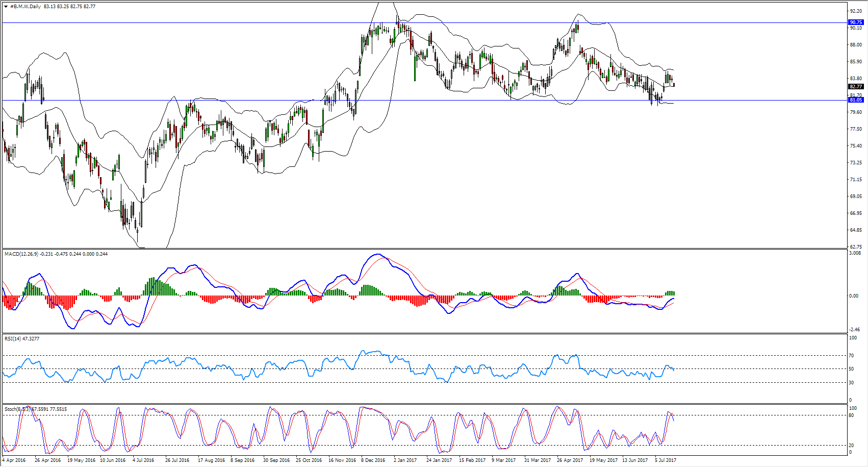Click the RSI(14) 47.3277 indicator label
This screenshot has height=467, width=868.
coord(22,339)
